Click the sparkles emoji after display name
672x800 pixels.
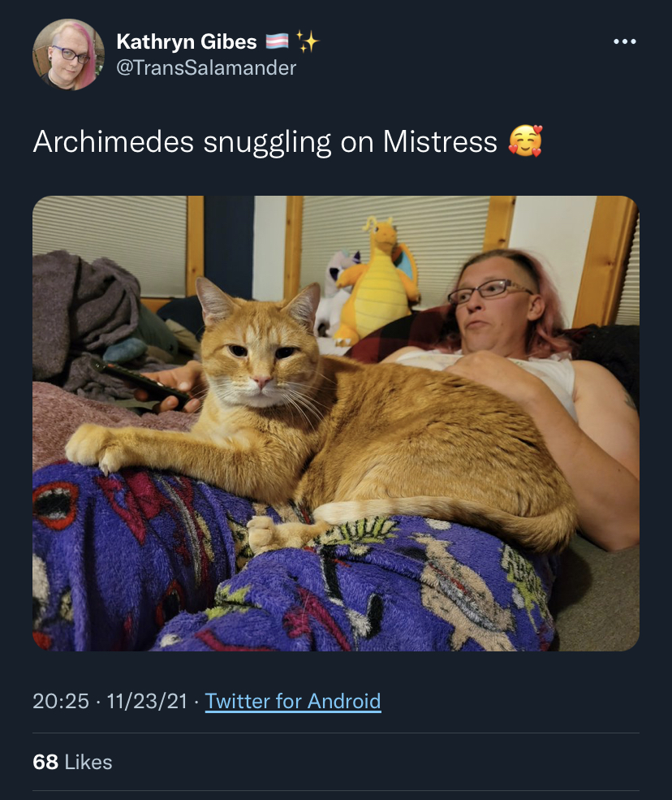click(308, 41)
